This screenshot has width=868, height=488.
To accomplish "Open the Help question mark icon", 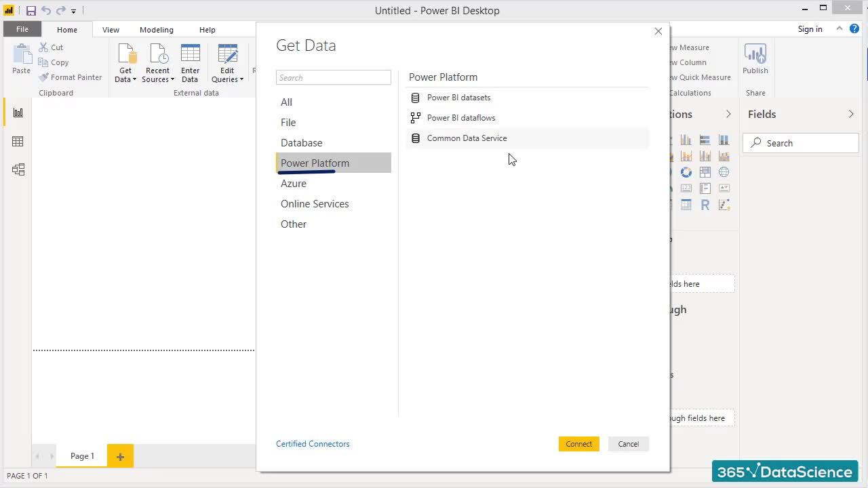I will 854,28.
